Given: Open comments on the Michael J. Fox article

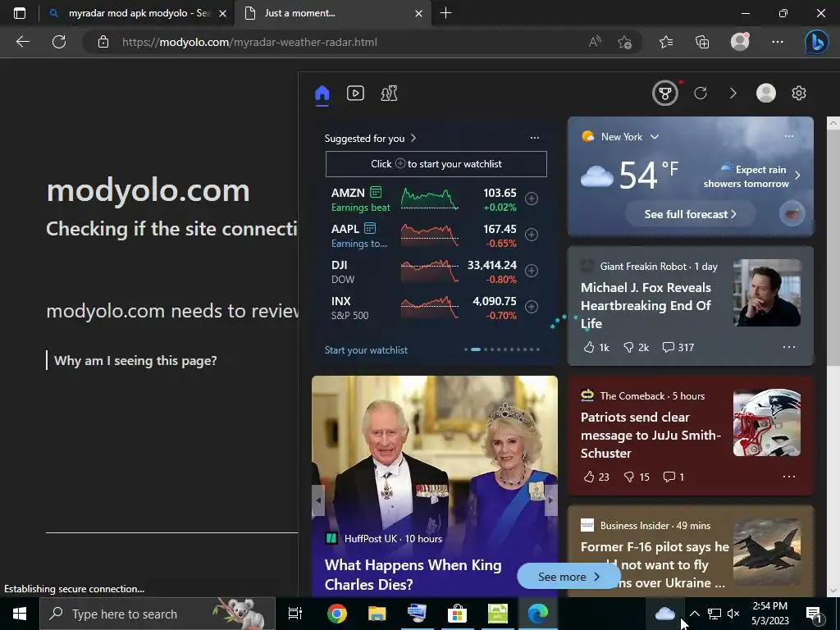Looking at the screenshot, I should pos(678,348).
